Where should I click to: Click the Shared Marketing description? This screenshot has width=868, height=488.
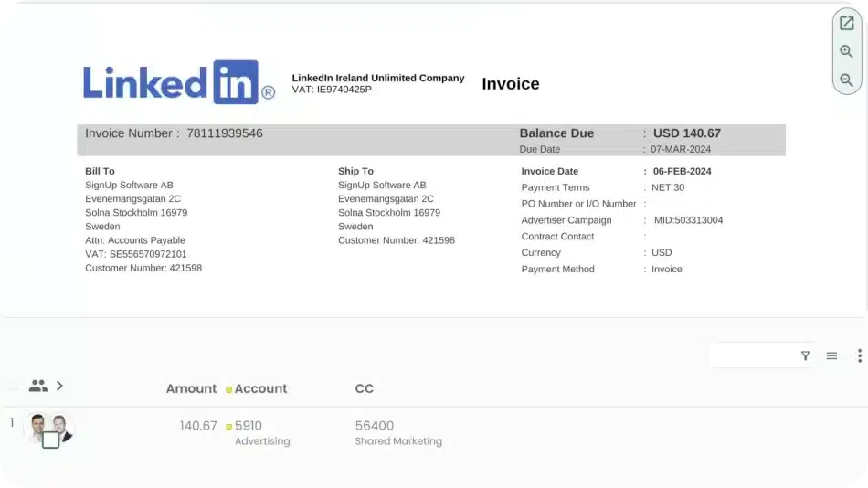398,441
